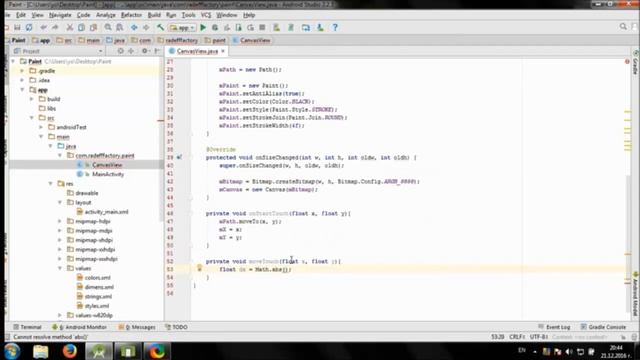Collapse the Paint project root node
Viewport: 640px width, 360px height.
[13, 61]
